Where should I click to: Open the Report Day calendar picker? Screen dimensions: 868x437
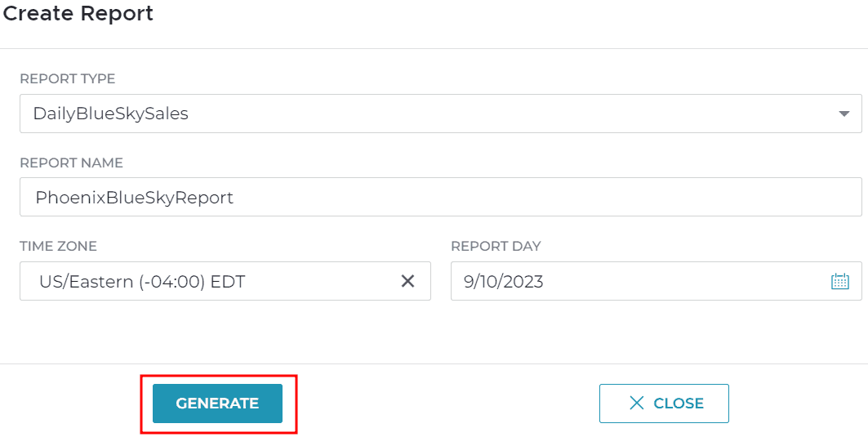pos(839,281)
